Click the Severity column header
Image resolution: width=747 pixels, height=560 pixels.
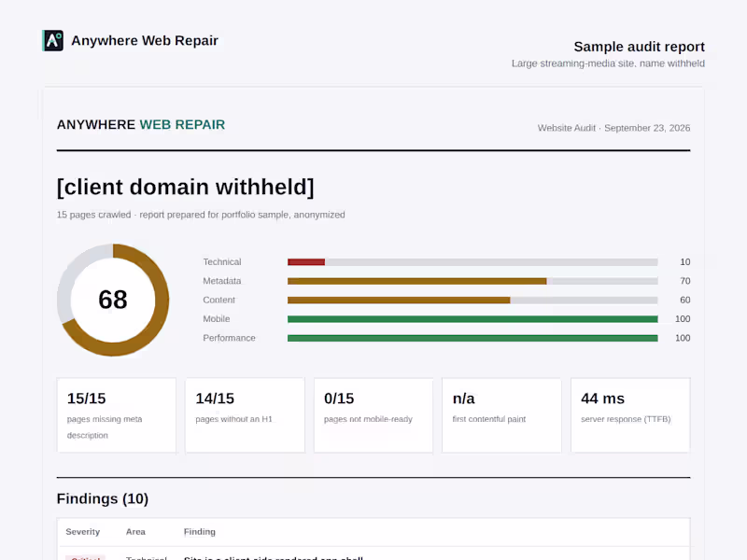pyautogui.click(x=83, y=532)
